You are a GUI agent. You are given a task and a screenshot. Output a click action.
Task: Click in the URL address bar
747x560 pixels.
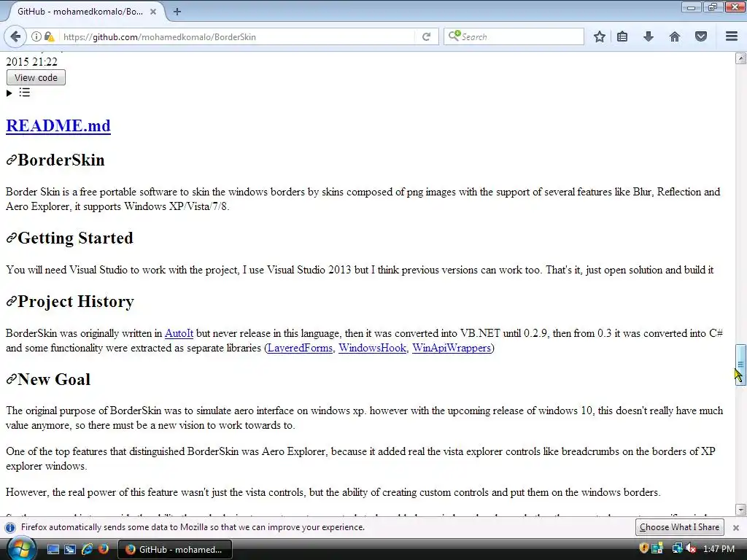point(237,36)
